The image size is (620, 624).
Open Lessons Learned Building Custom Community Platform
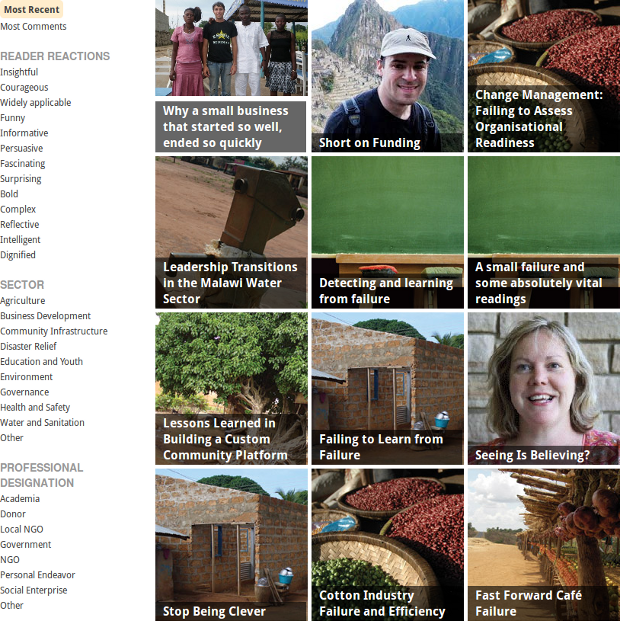[x=231, y=389]
